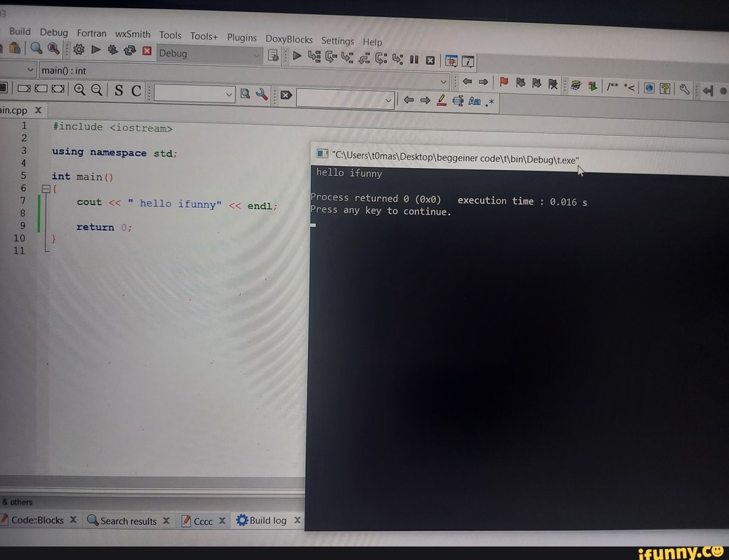The height and width of the screenshot is (560, 729).
Task: Click the Doxygen line comment icon
Action: [629, 87]
